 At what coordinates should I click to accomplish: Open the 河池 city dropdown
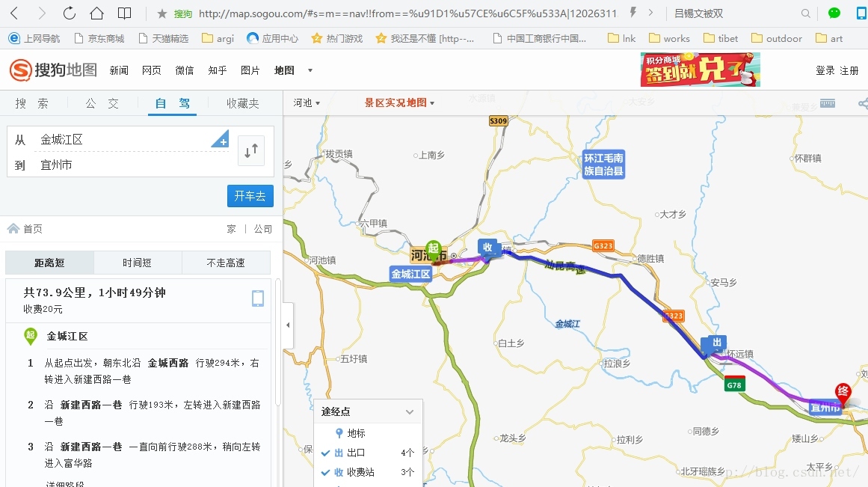(x=307, y=103)
